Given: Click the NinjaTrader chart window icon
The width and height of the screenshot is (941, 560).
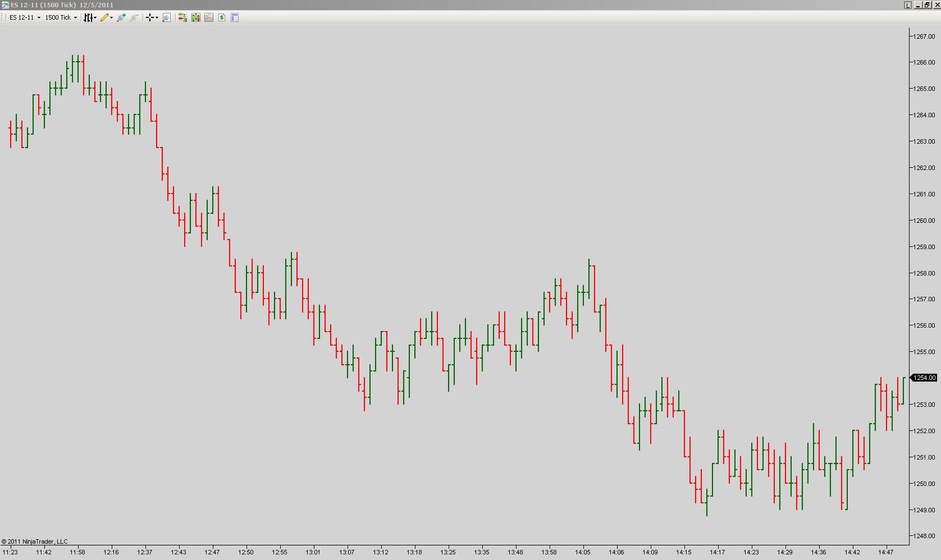Looking at the screenshot, I should click(x=5, y=4).
